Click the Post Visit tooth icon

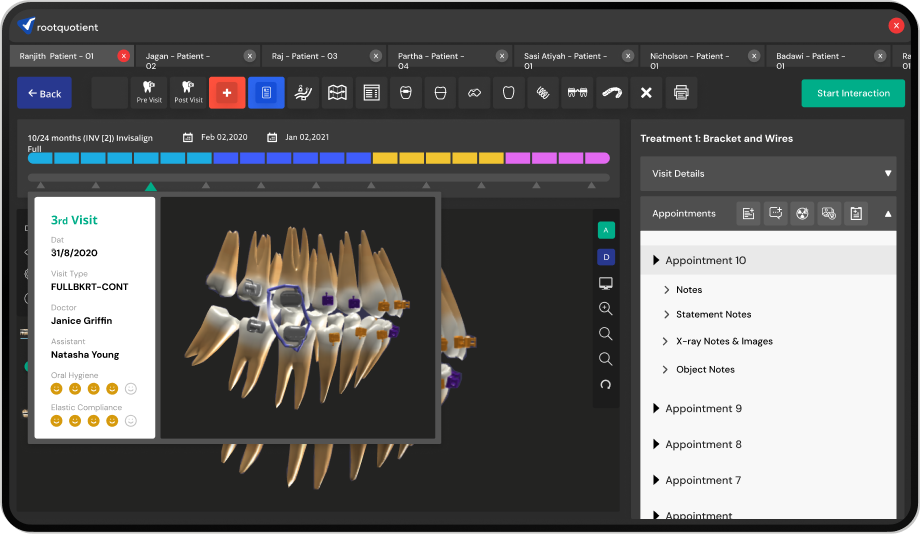pos(188,92)
